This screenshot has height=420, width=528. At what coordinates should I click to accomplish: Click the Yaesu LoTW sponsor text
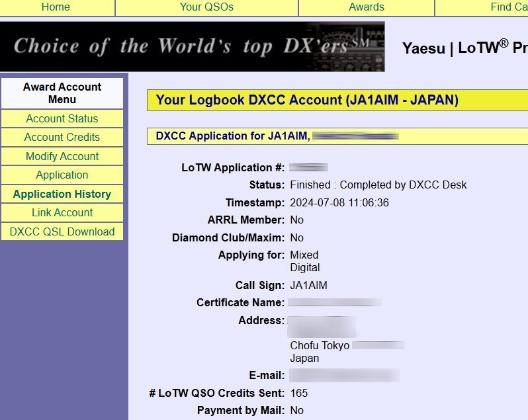[x=464, y=48]
